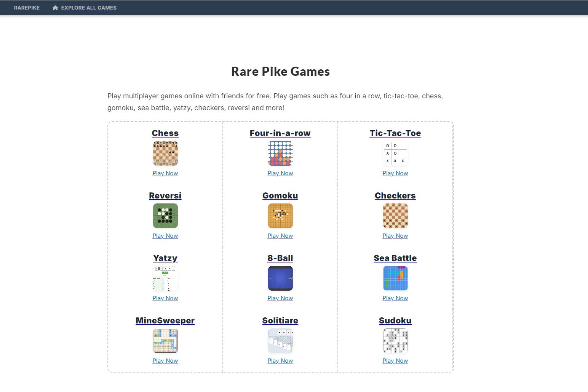Open the Sudoku puzzle icon
The width and height of the screenshot is (588, 392).
tap(395, 341)
